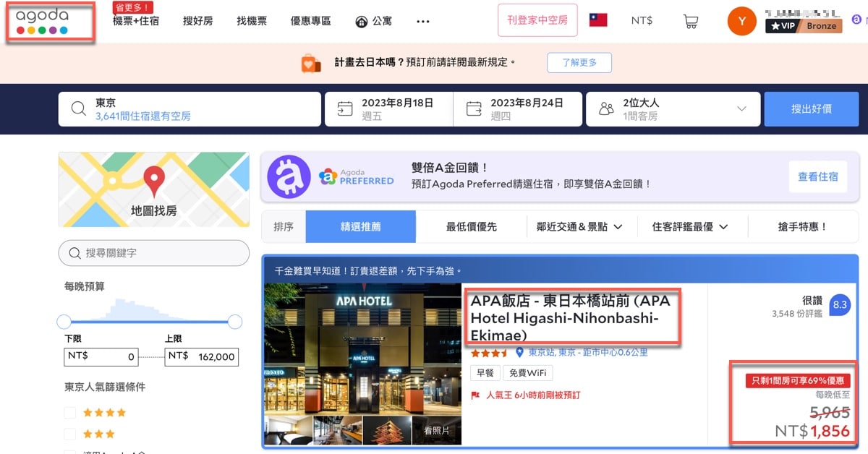
Task: Open check-in date 2023年8月18日 picker
Action: [388, 109]
